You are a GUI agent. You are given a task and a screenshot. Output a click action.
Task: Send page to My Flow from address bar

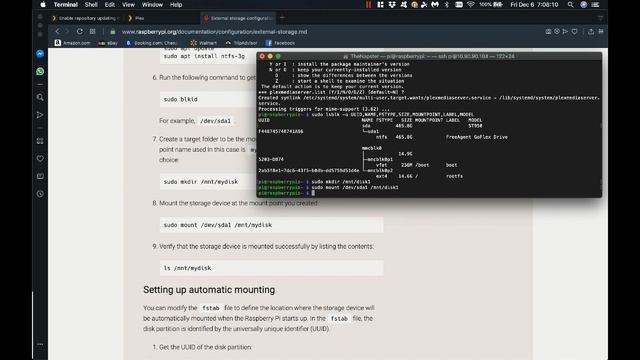565,31
